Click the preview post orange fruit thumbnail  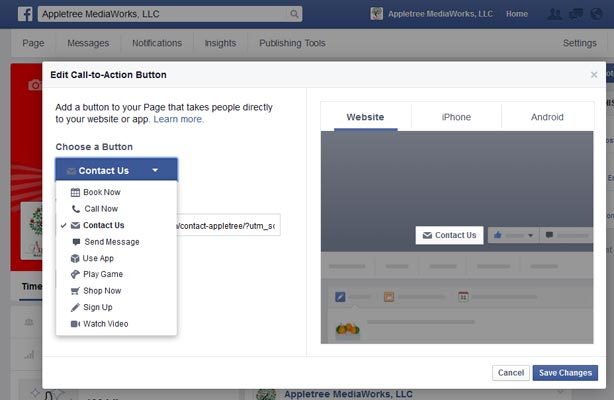348,329
